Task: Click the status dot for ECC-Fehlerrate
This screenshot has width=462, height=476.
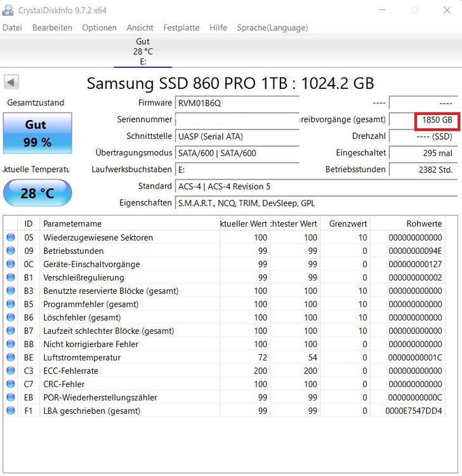Action: point(11,371)
